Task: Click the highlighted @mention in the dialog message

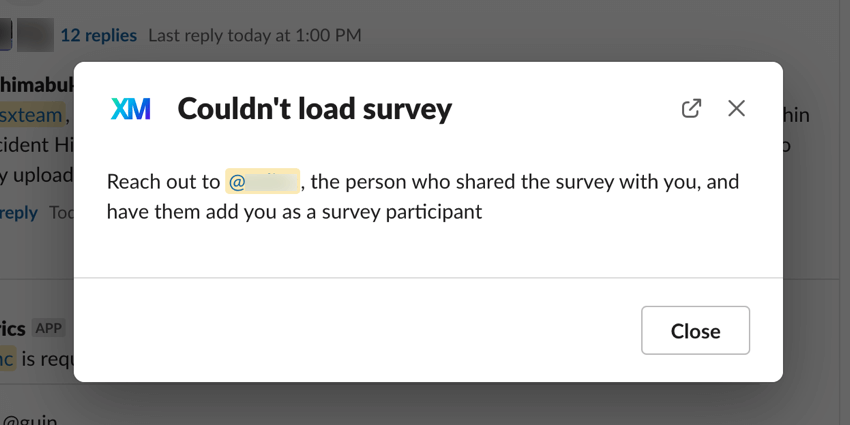Action: (x=263, y=182)
